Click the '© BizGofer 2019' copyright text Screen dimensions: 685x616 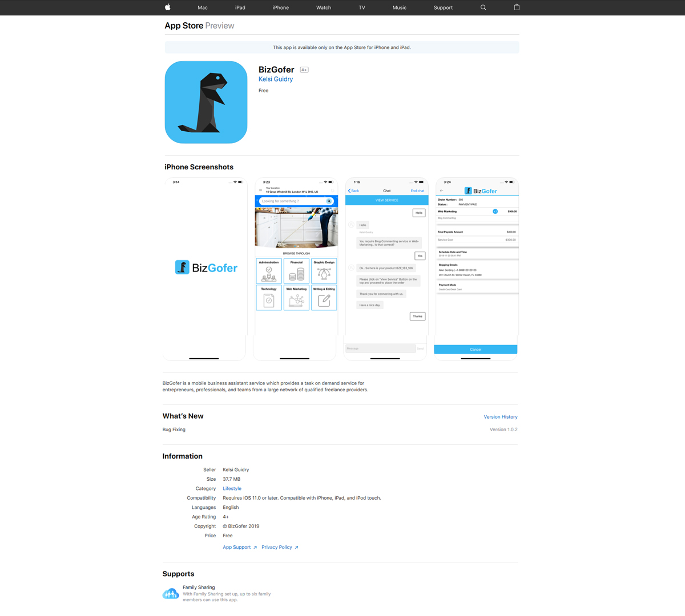tap(241, 526)
